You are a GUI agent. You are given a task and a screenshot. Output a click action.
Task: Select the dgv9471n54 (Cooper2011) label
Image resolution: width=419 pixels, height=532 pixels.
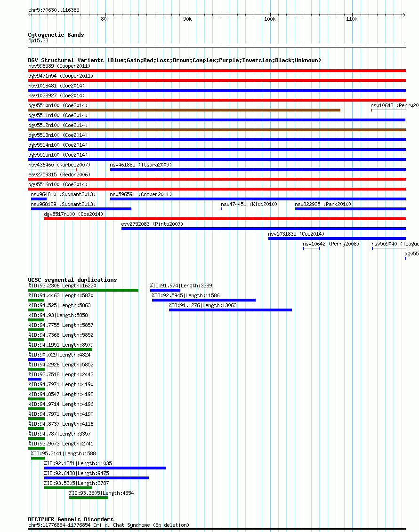click(60, 76)
